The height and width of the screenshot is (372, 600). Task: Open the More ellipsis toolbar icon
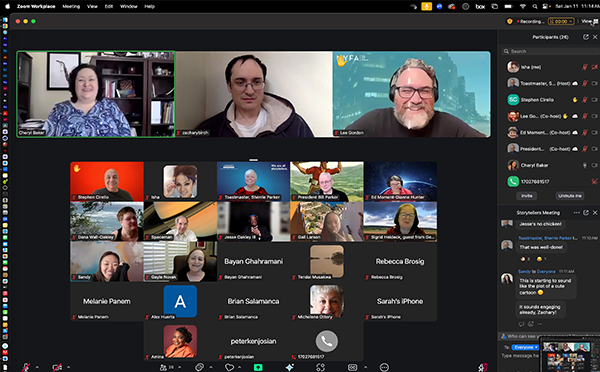pyautogui.click(x=385, y=367)
